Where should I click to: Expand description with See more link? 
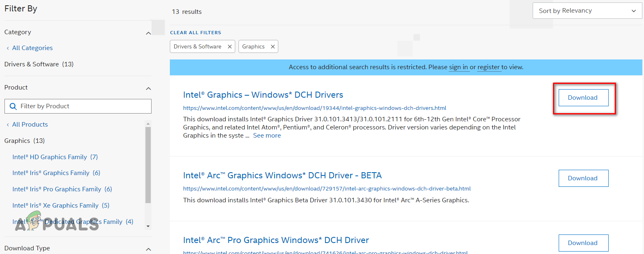click(x=267, y=136)
